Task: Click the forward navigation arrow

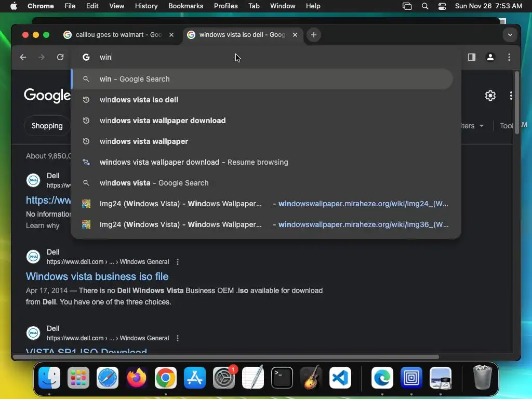Action: tap(42, 57)
